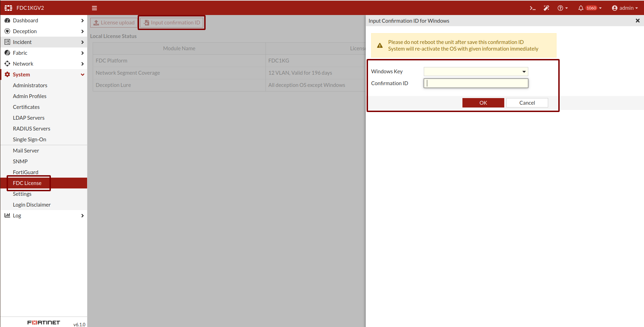
Task: Click the Module Name column header
Action: coord(179,49)
